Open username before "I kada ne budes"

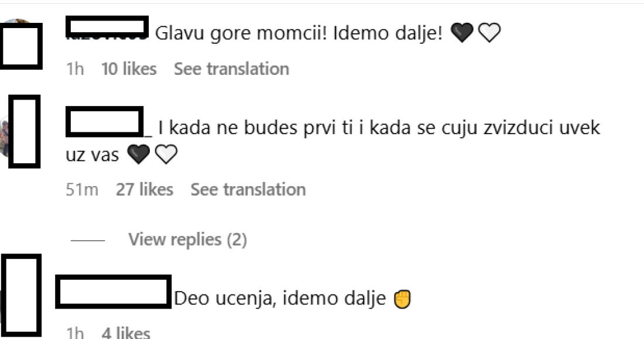click(105, 122)
